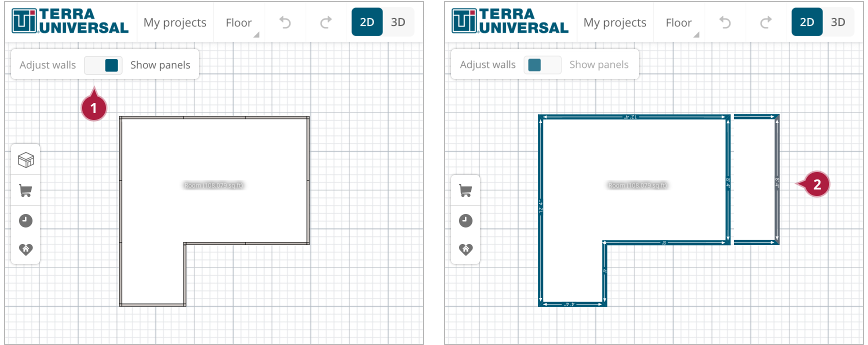Expand the Floor dropdown in the right toolbar
This screenshot has height=345, width=868.
pos(679,22)
